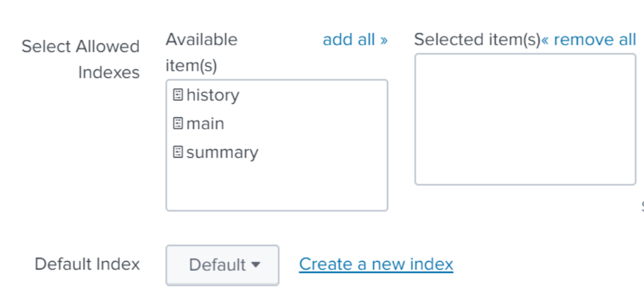Click the 'Default Index' field label
The height and width of the screenshot is (292, 644).
[87, 264]
